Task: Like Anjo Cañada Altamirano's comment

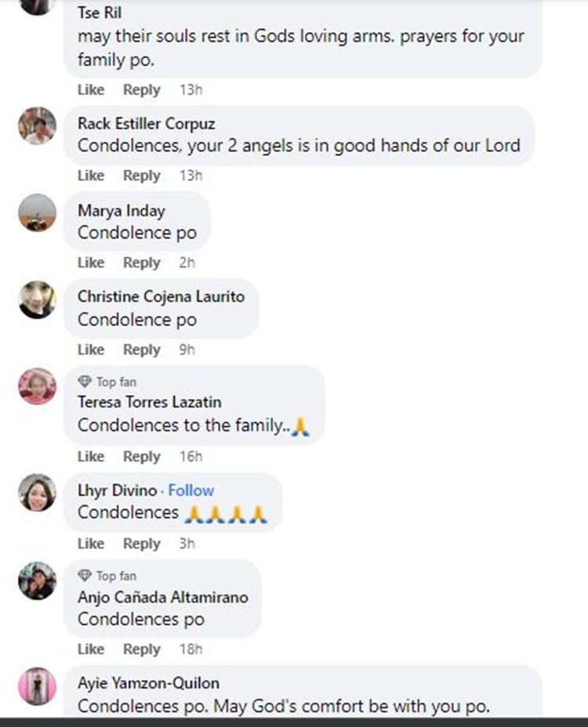Action: pos(91,649)
